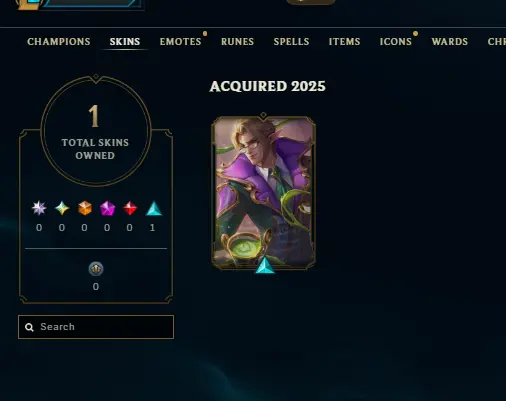This screenshot has height=401, width=506.
Task: Switch to the Emotes tab
Action: pyautogui.click(x=180, y=42)
